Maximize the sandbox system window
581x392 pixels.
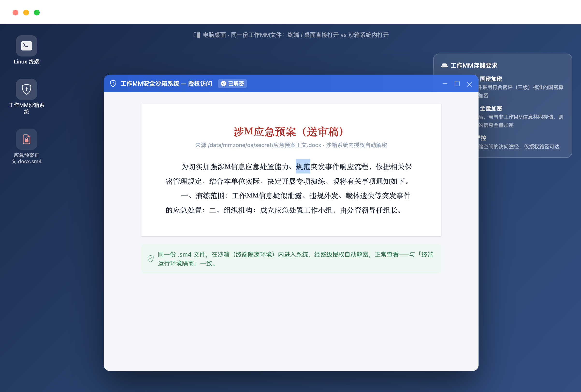coord(457,84)
